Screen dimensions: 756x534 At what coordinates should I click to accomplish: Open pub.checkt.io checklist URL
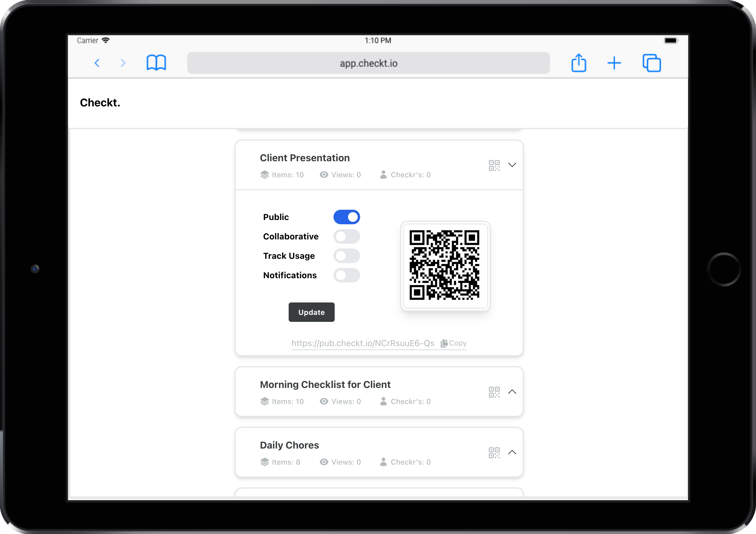coord(363,343)
